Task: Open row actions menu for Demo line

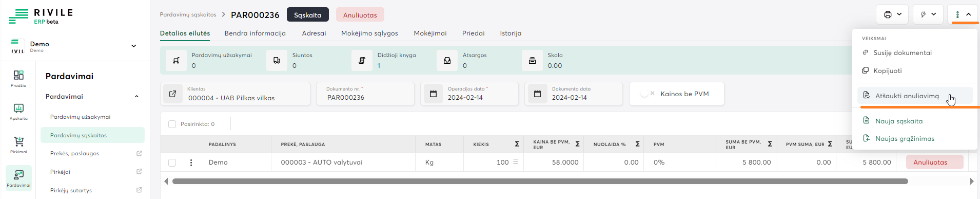Action: pos(191,162)
